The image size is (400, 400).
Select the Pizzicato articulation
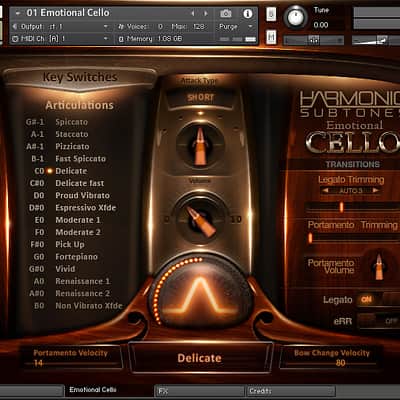click(72, 146)
